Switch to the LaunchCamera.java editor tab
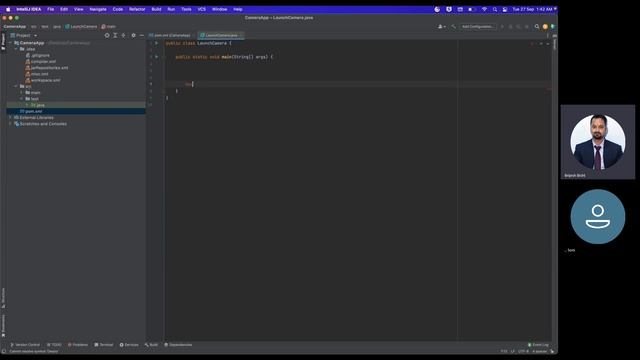This screenshot has width=640, height=360. [x=221, y=36]
